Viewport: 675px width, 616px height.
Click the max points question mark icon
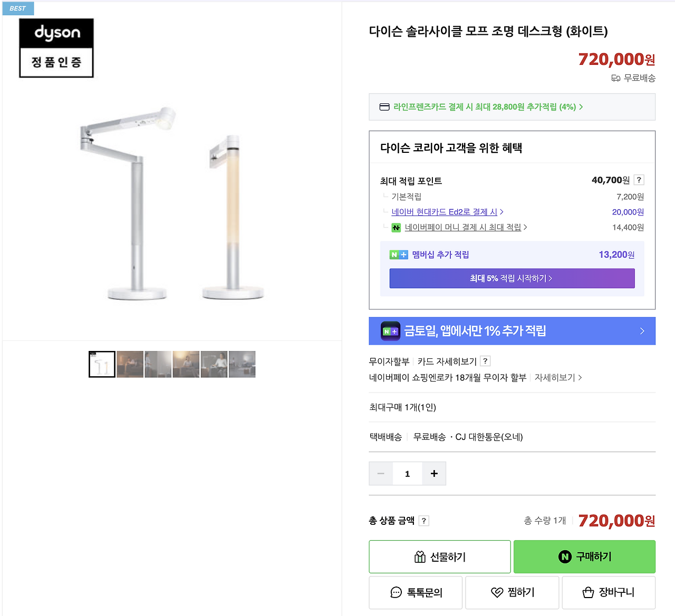point(639,180)
